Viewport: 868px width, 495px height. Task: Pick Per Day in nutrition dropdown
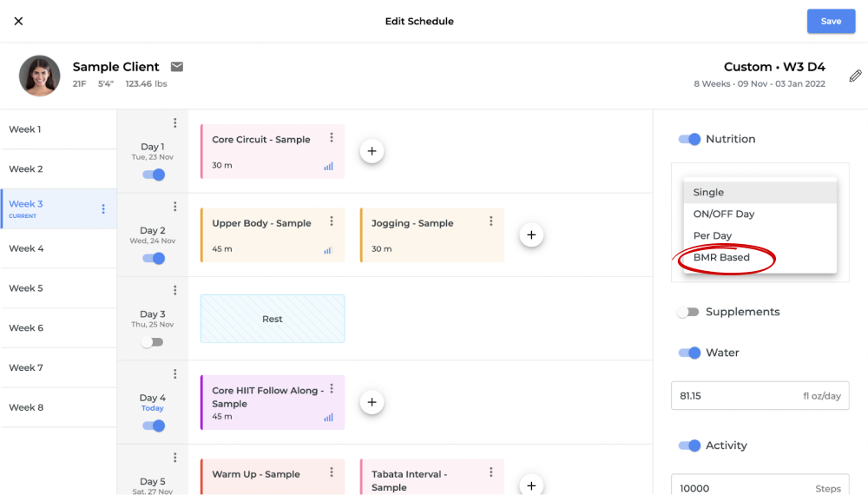tap(713, 236)
